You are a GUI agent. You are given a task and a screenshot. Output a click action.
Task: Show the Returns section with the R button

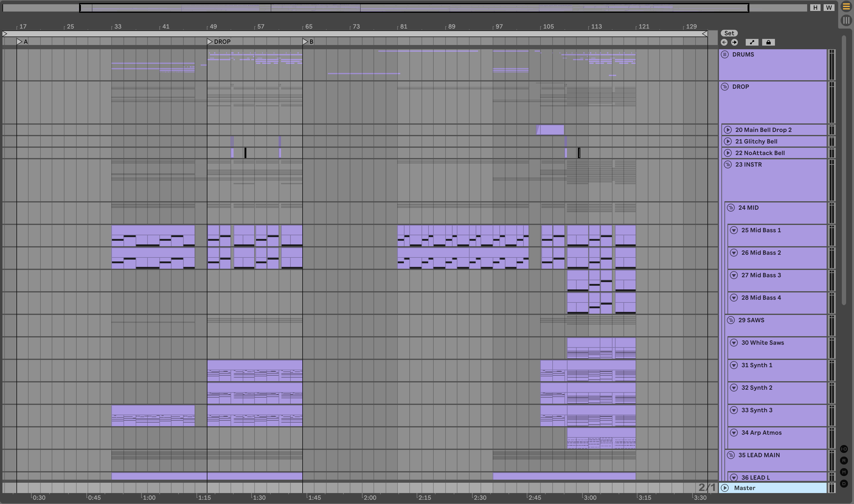pyautogui.click(x=844, y=461)
